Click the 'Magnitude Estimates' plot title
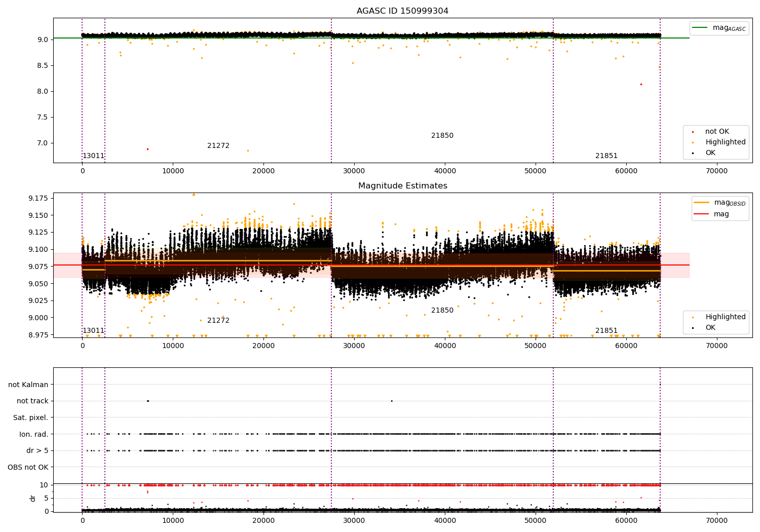Viewport: 760px width, 532px height. coord(402,186)
